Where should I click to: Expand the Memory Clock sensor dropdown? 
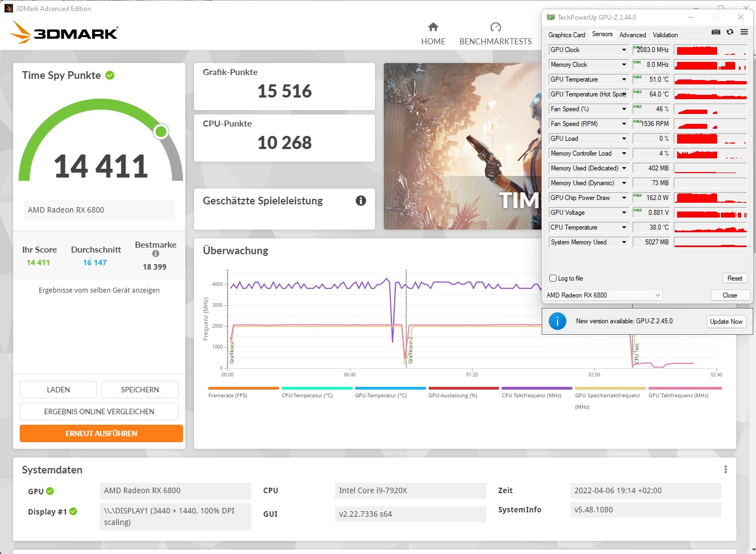(x=624, y=65)
